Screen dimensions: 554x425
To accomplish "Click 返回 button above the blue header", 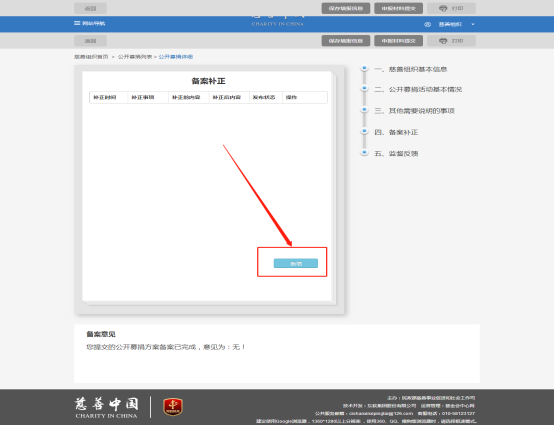I will [90, 8].
